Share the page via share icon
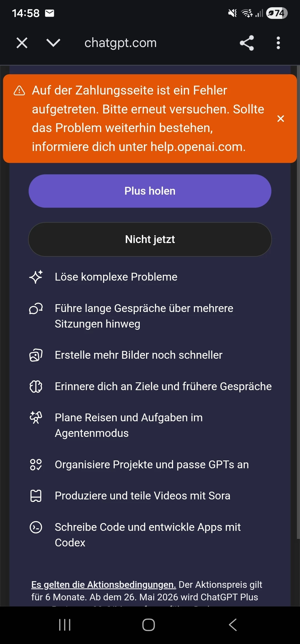The image size is (300, 644). [x=247, y=43]
